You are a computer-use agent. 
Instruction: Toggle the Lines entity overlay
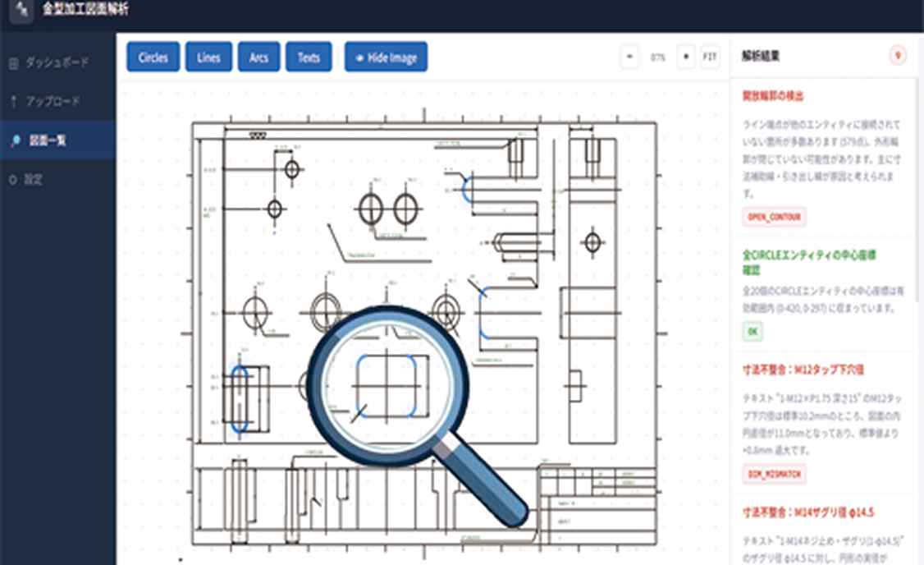pyautogui.click(x=208, y=57)
